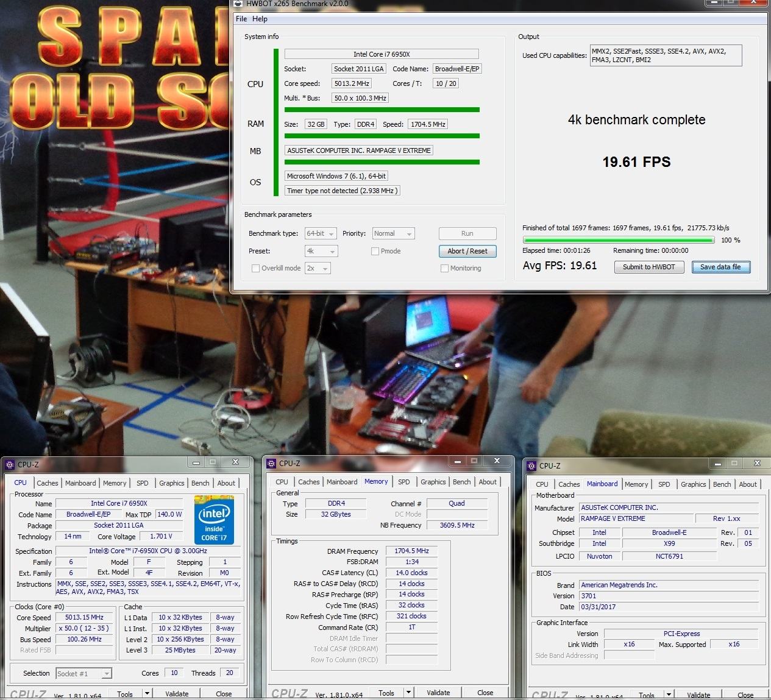Click the Intel Core i7 logo in CPU-Z

(x=214, y=520)
